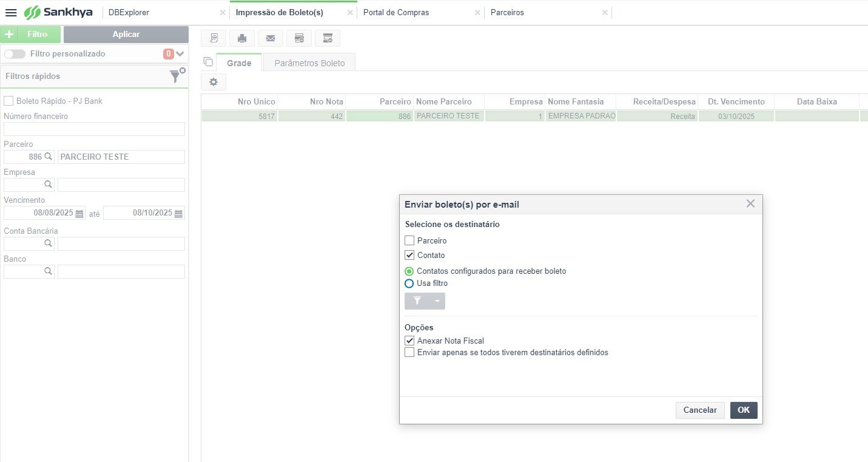Switch to the Parâmetros Boleto tab

[309, 63]
